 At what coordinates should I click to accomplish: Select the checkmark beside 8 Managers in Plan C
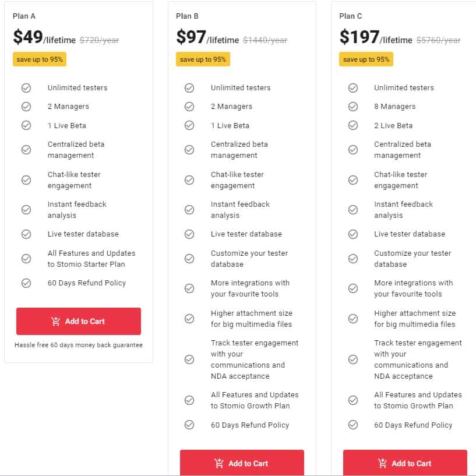[353, 106]
